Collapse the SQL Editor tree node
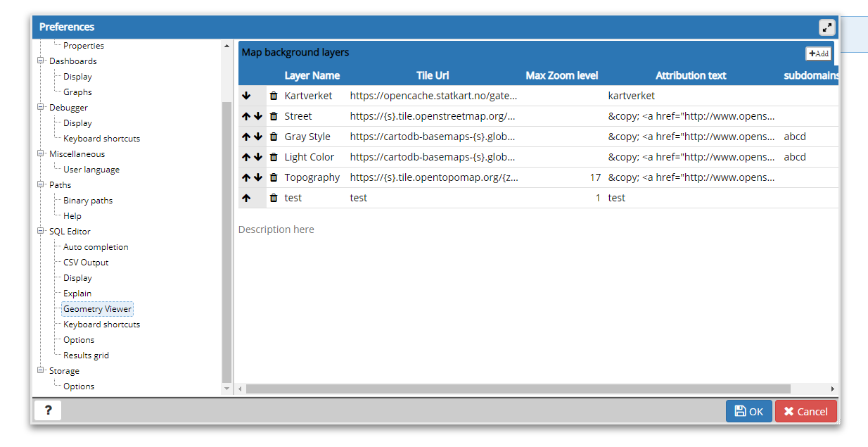Viewport: 868px width, 447px height. point(41,231)
